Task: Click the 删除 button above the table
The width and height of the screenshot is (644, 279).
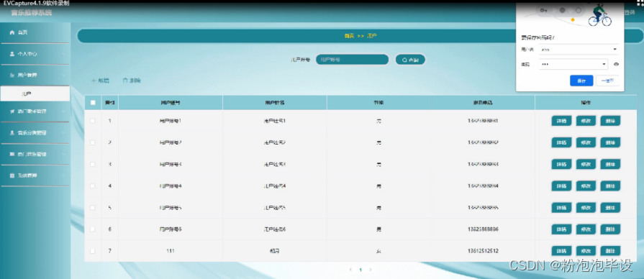Action: pos(132,81)
